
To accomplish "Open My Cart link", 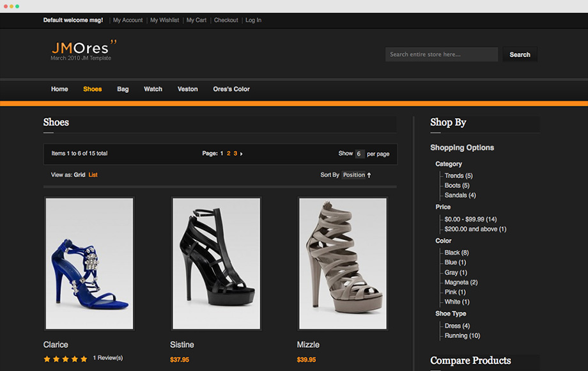I will click(x=196, y=20).
